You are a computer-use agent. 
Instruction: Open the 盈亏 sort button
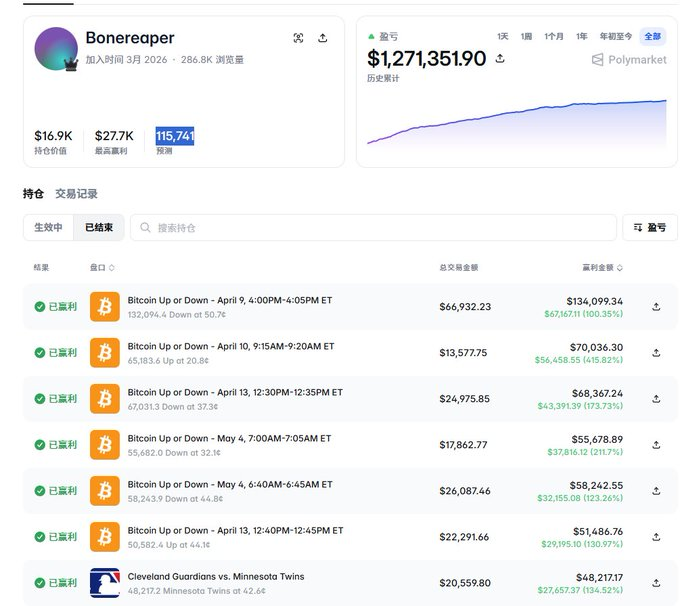coord(650,227)
